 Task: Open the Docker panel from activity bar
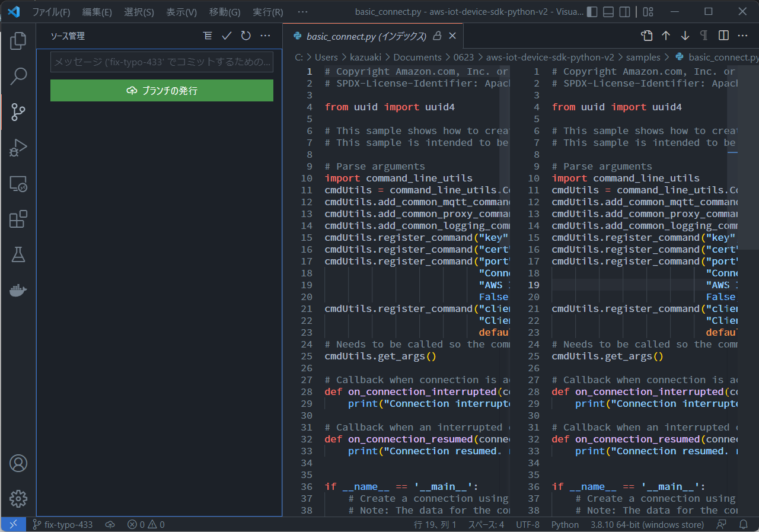[x=18, y=290]
